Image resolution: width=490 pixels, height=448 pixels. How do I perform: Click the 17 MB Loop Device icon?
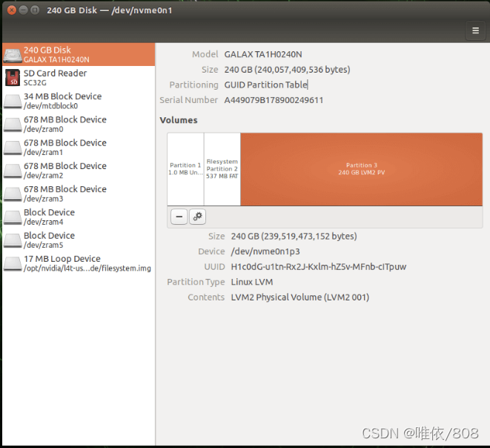coord(13,263)
